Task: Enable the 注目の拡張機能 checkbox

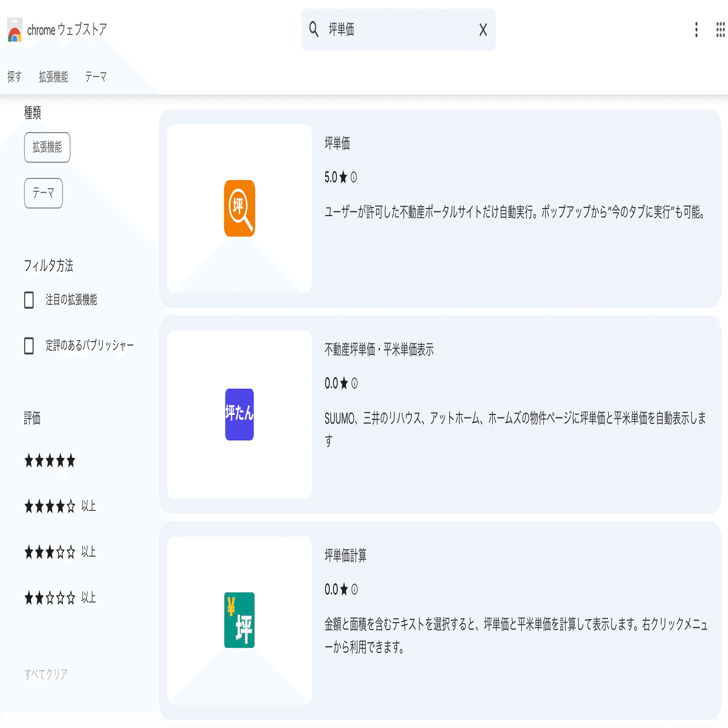Action: (x=29, y=300)
